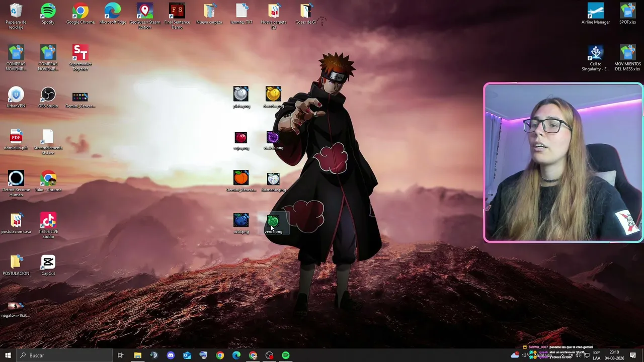Open the volume control in the tray
The image size is (644, 362).
(578, 355)
